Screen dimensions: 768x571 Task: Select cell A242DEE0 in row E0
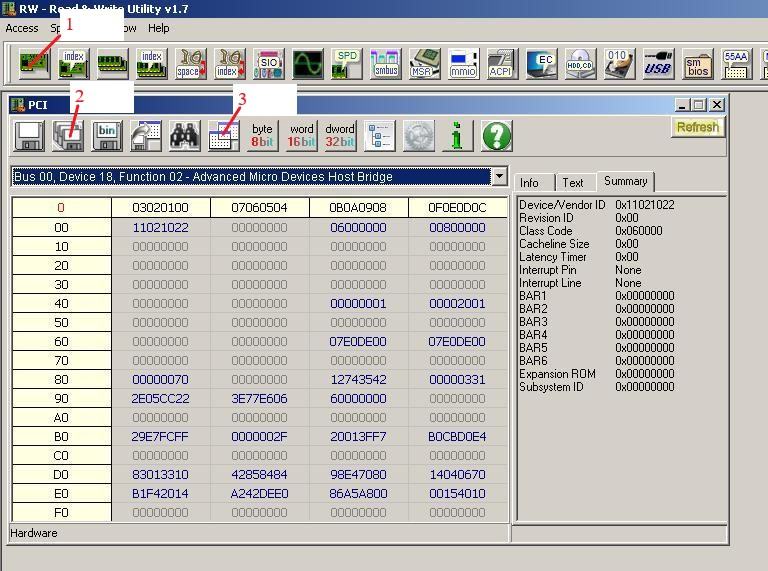[x=259, y=494]
